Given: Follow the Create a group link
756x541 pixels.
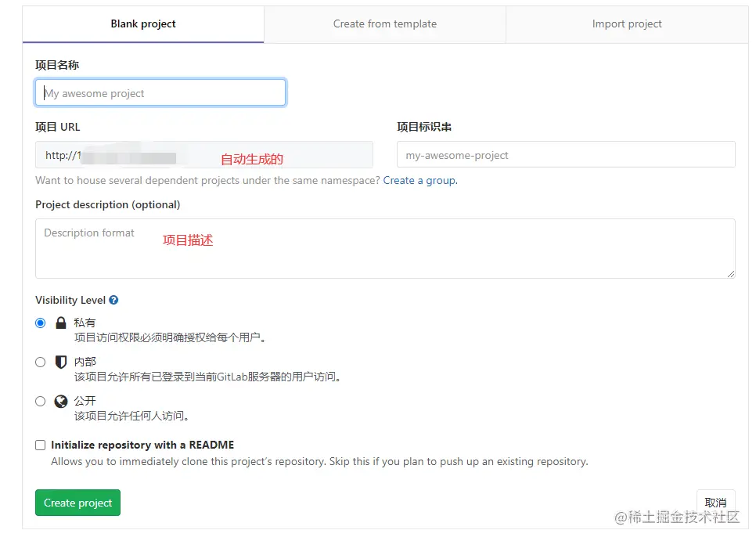Looking at the screenshot, I should (x=420, y=180).
